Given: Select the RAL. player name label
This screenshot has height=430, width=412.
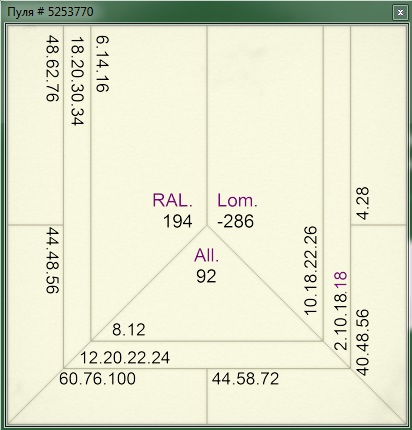Looking at the screenshot, I should point(172,200).
